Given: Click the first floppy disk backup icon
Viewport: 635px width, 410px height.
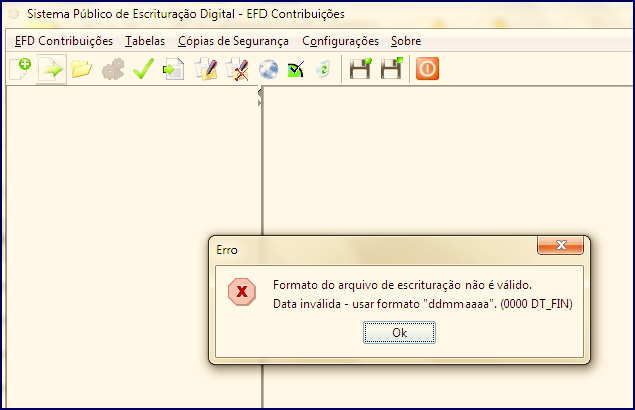Looking at the screenshot, I should coord(360,68).
